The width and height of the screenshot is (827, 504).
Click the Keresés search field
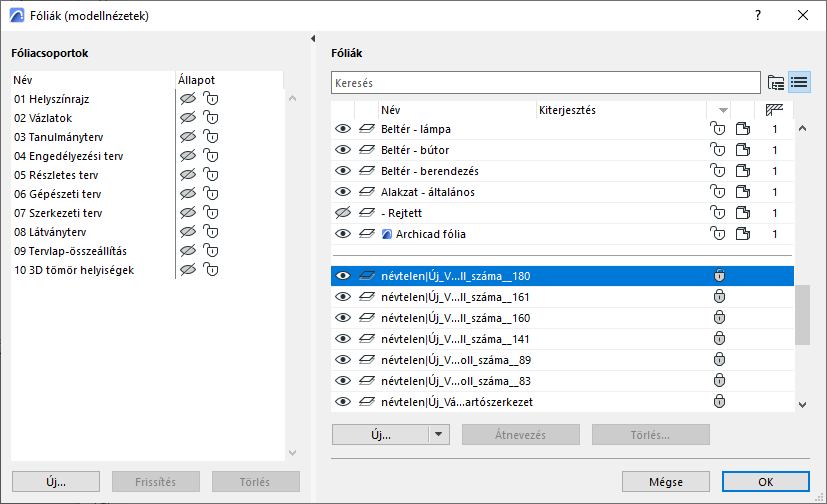(x=545, y=82)
